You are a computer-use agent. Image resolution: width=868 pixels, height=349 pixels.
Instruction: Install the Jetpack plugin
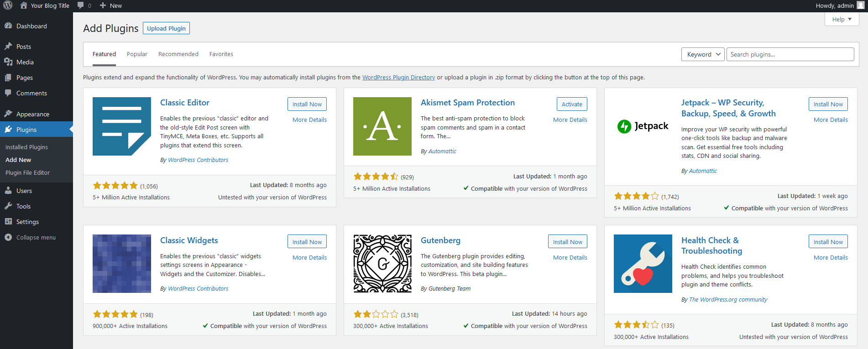pos(828,104)
